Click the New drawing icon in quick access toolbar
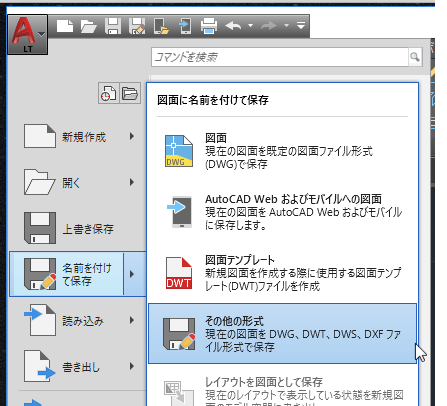447x406 pixels. tap(65, 26)
